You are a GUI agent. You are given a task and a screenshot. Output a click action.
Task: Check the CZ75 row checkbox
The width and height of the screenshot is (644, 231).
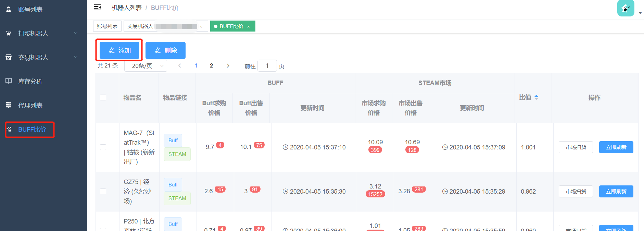coord(103,191)
